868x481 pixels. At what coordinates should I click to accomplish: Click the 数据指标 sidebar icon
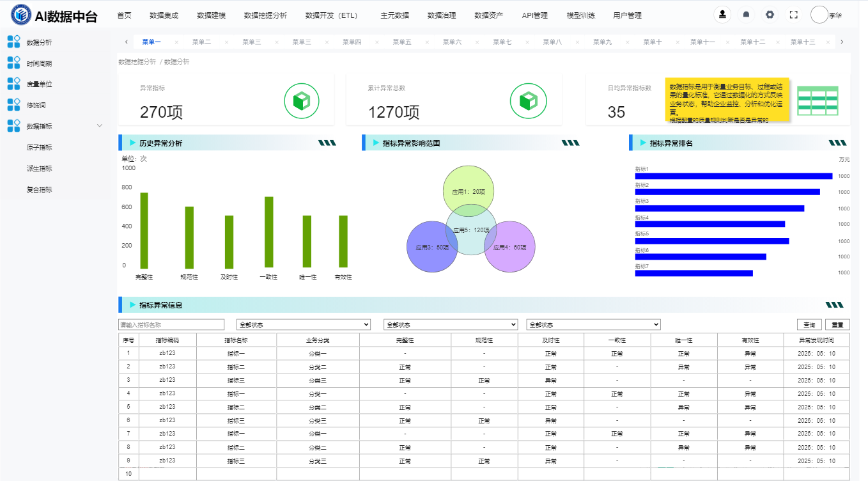(13, 126)
